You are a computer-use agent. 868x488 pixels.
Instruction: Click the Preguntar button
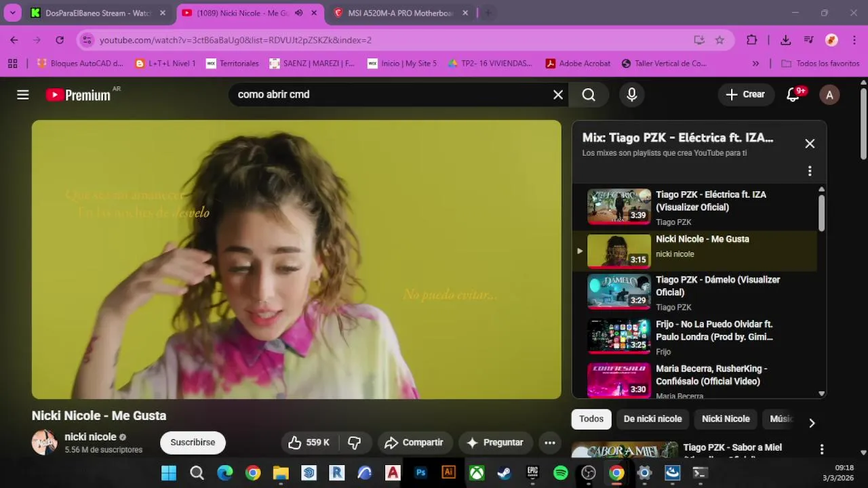[496, 443]
